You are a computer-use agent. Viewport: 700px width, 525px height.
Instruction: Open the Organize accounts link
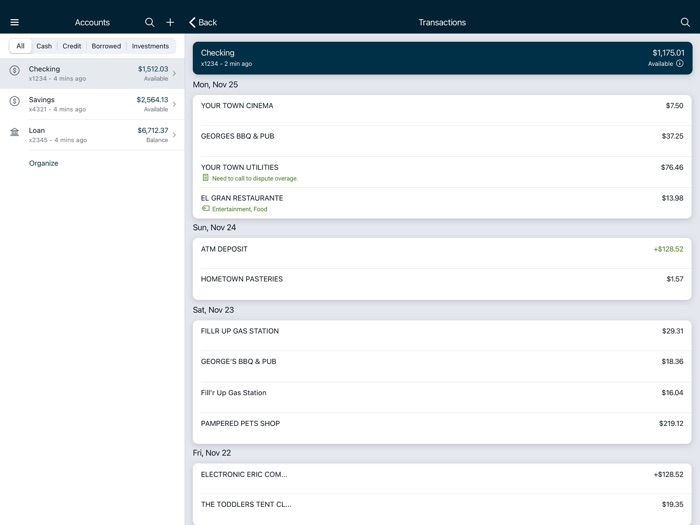click(43, 163)
